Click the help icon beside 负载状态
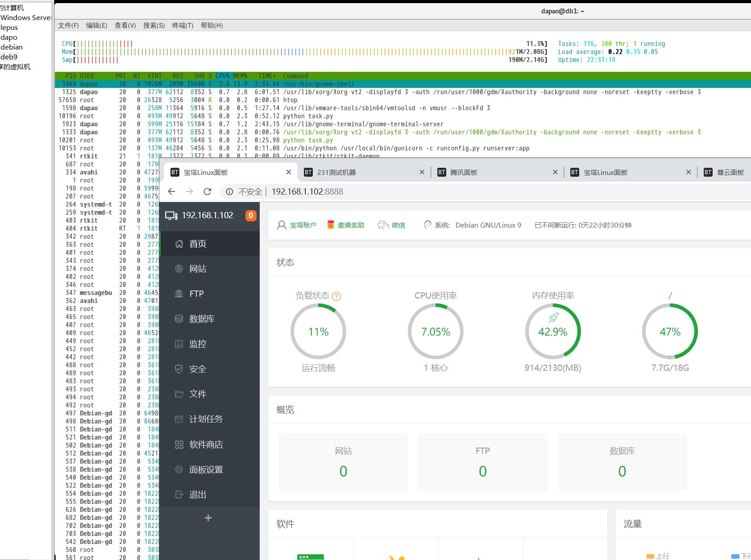The image size is (751, 560). (336, 296)
